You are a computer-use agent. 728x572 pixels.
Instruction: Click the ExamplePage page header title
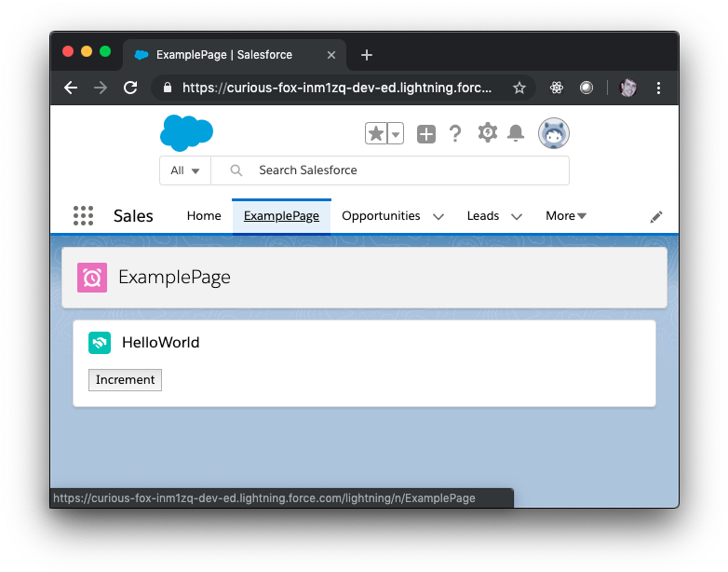174,278
